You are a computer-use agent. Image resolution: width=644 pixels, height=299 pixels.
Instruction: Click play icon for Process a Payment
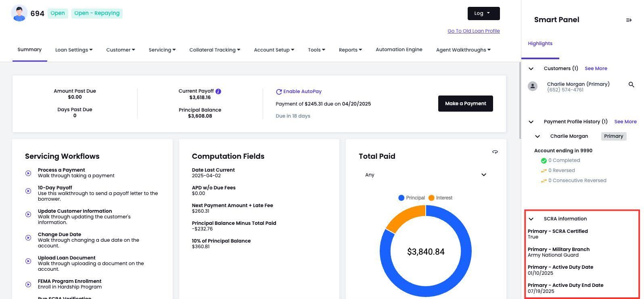(28, 173)
